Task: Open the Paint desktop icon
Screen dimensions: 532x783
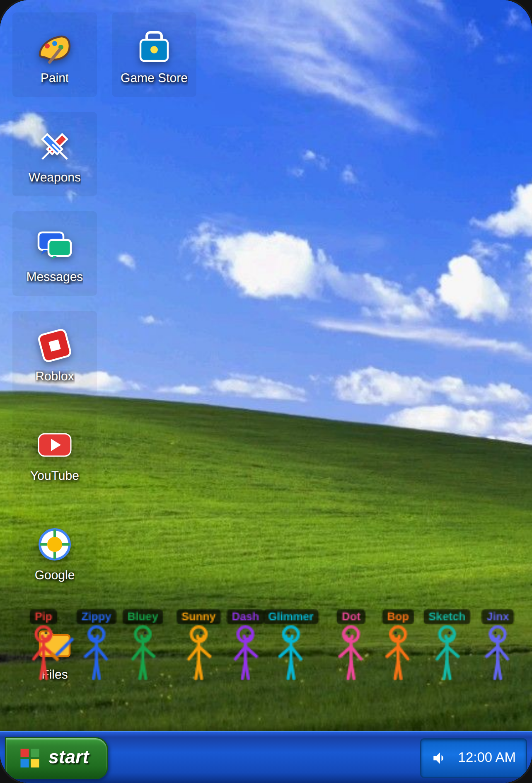Action: pyautogui.click(x=55, y=55)
